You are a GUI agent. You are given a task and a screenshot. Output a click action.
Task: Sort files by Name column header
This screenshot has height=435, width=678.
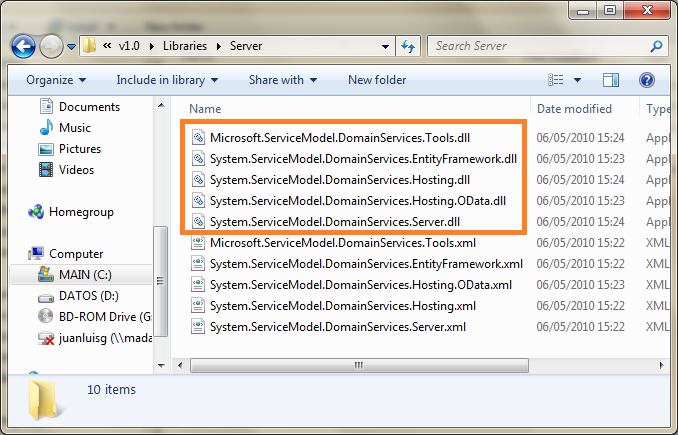(x=205, y=109)
